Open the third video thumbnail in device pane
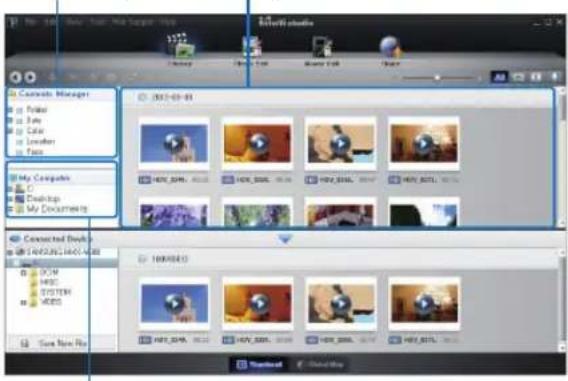This screenshot has height=381, width=568. pos(341,303)
